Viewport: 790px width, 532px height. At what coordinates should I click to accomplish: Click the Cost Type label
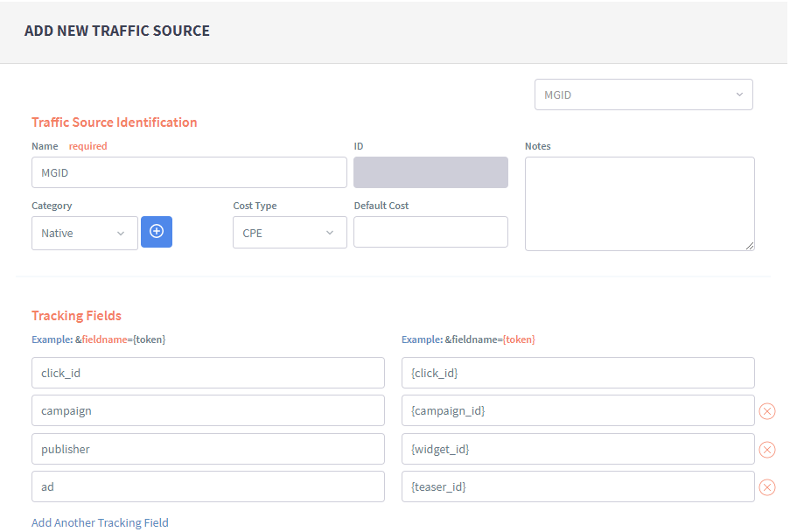(255, 206)
